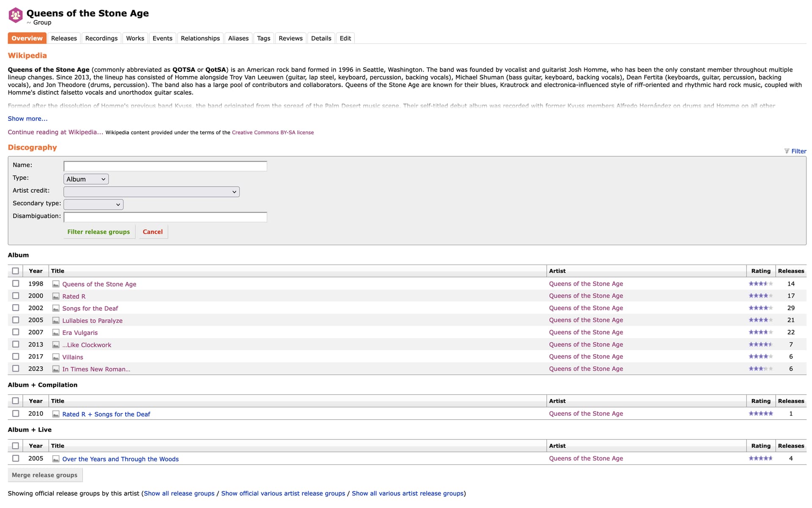Image resolution: width=812 pixels, height=508 pixels.
Task: Click the group artist icon beside the page title
Action: click(16, 15)
